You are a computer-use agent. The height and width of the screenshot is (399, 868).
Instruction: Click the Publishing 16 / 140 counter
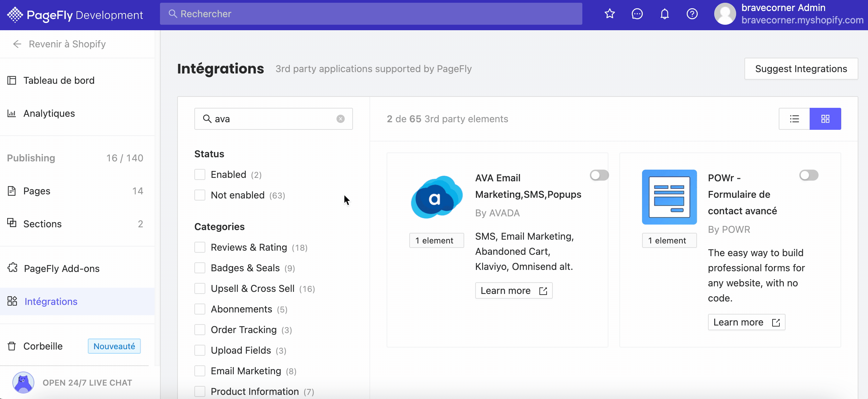click(125, 158)
